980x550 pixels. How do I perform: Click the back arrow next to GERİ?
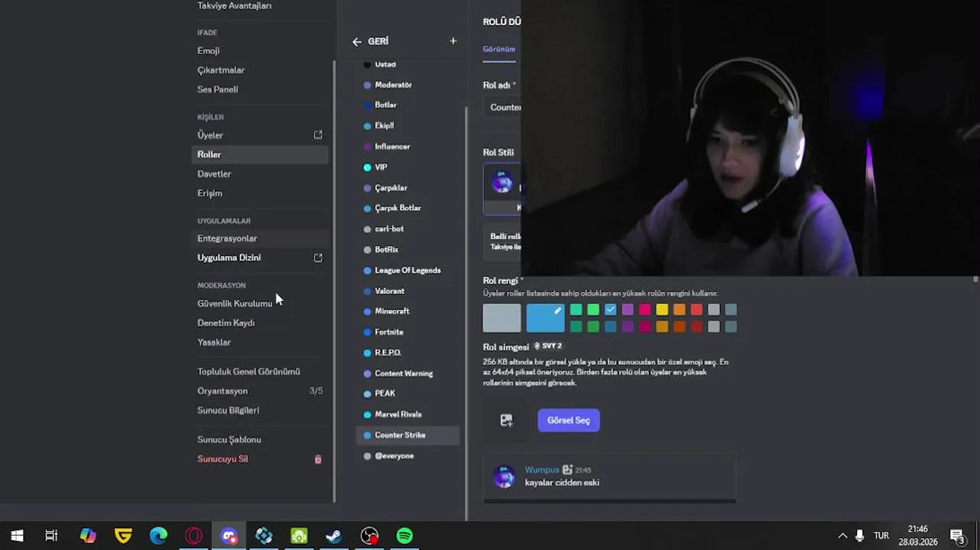(357, 42)
